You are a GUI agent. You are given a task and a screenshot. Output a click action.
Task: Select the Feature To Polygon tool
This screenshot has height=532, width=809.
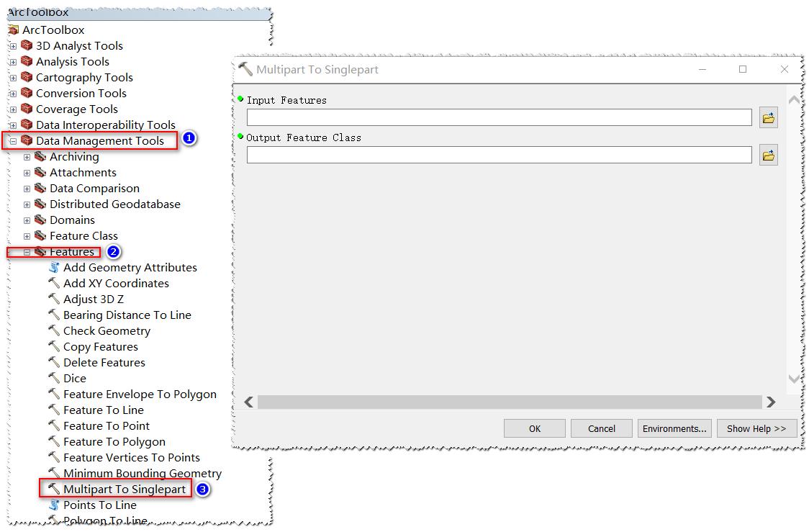(114, 442)
